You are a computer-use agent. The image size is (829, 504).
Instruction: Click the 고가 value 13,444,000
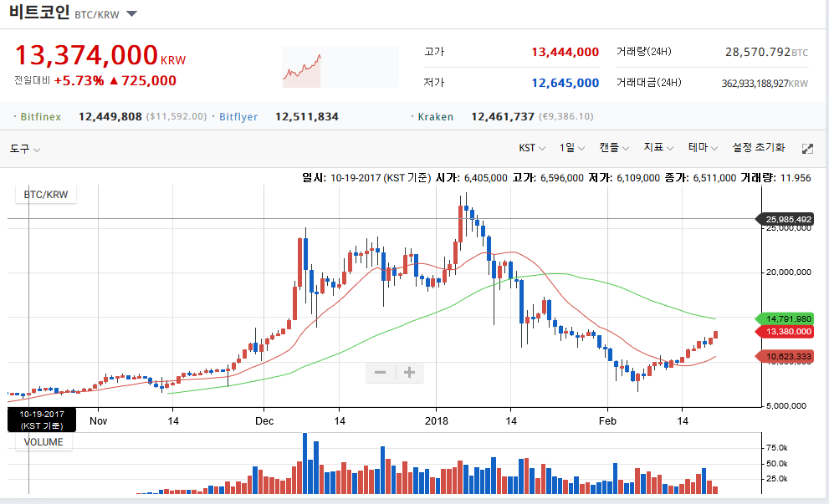click(565, 52)
